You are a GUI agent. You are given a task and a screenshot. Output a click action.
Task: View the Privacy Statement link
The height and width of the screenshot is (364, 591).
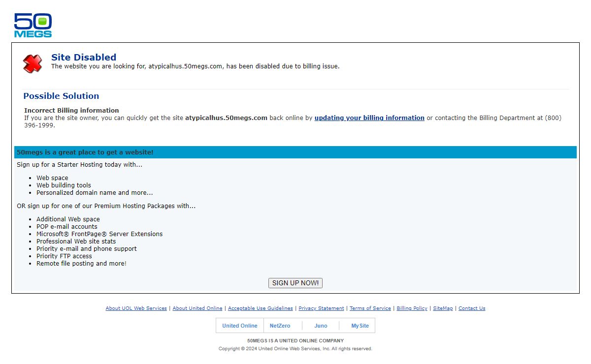pos(321,308)
